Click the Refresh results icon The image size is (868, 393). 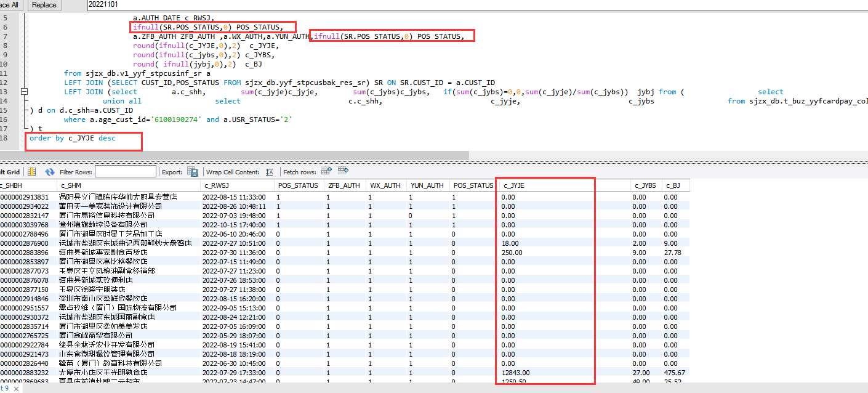[50, 172]
